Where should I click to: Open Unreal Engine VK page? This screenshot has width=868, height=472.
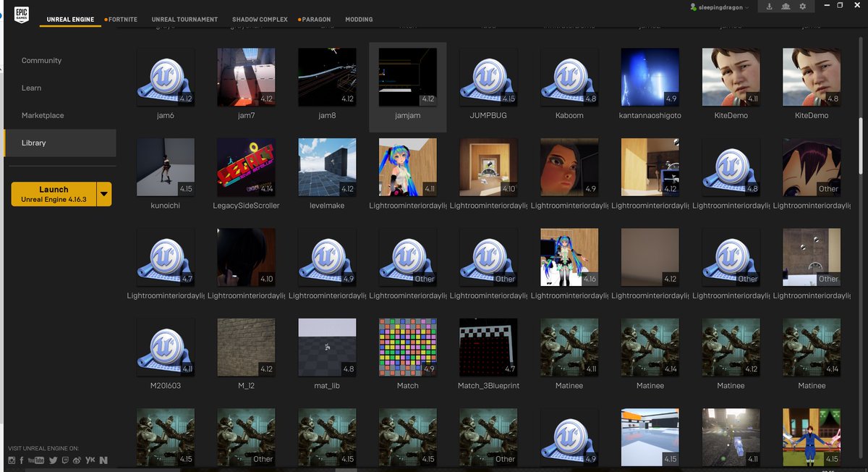(90, 460)
